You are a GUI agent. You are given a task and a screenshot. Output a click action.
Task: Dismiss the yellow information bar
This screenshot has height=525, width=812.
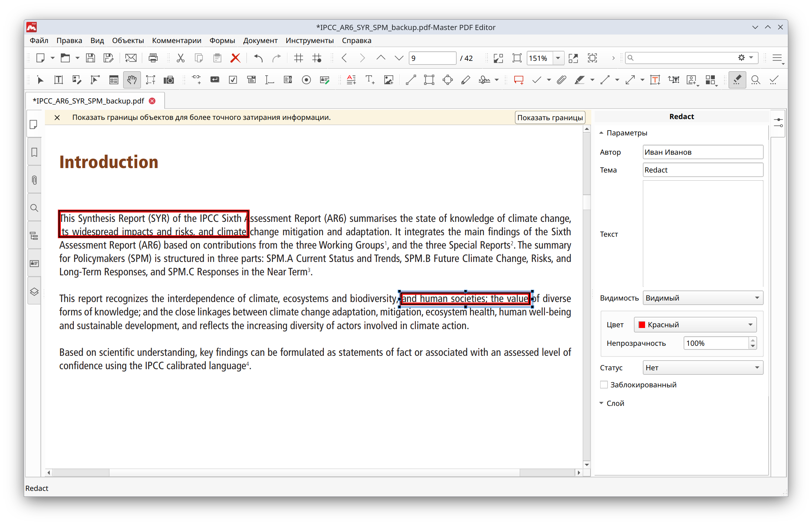tap(57, 118)
